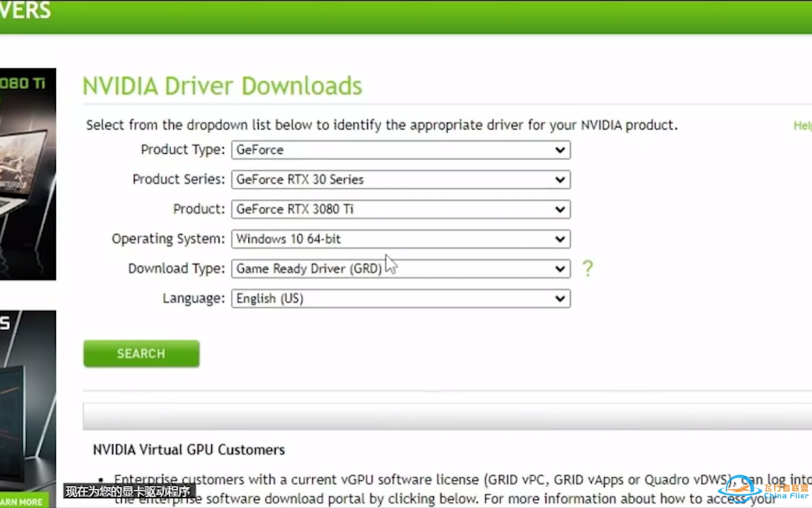Click the NVIDIA Driver Downloads heading
Viewport: 812px width, 508px height.
tap(222, 86)
